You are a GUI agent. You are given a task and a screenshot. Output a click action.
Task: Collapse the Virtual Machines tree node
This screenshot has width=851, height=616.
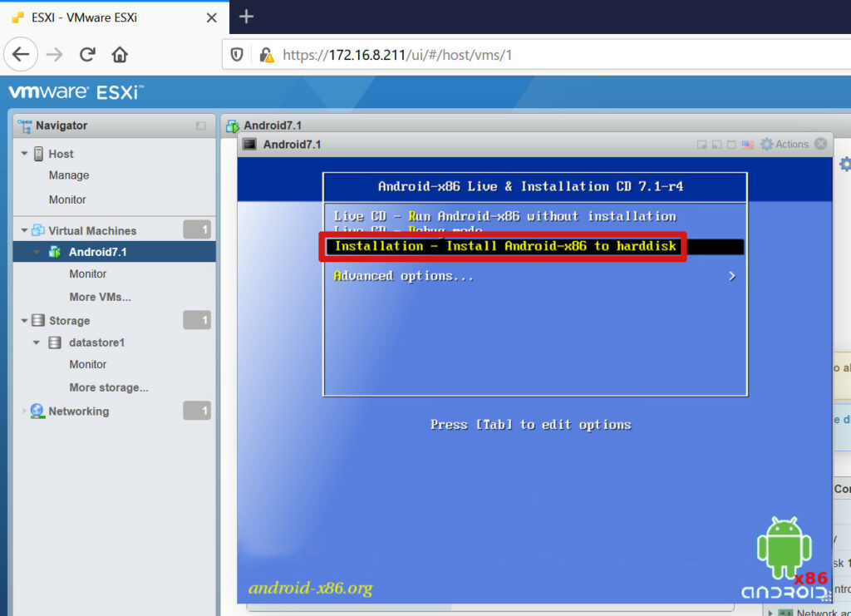24,230
